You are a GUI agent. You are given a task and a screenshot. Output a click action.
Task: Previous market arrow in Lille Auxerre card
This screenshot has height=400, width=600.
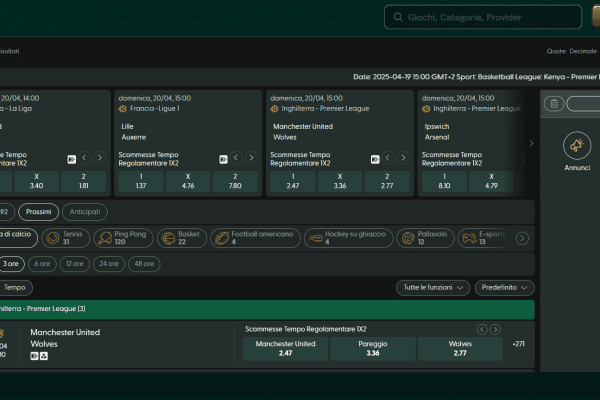tap(236, 158)
